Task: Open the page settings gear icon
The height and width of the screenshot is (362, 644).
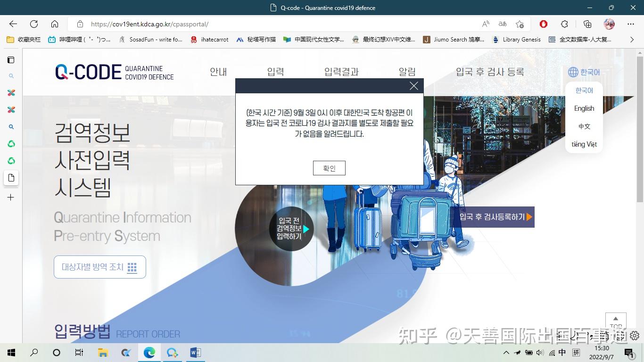Action: click(x=635, y=335)
